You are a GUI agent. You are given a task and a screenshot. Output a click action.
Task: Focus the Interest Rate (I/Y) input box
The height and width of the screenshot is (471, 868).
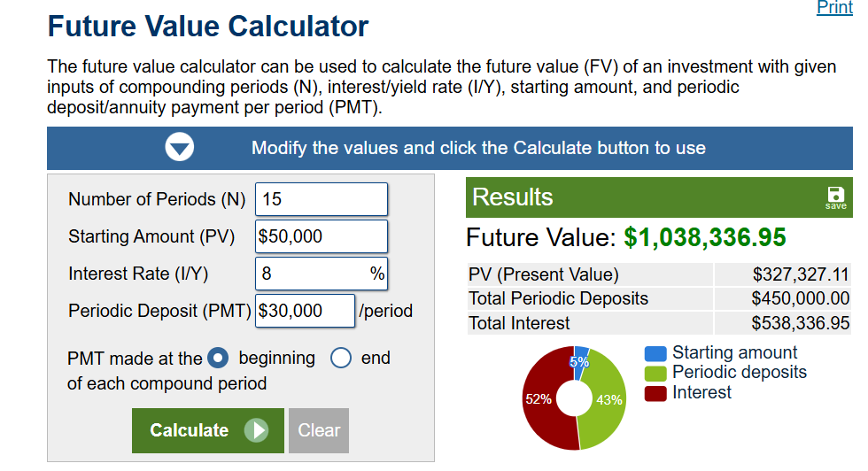pyautogui.click(x=321, y=274)
